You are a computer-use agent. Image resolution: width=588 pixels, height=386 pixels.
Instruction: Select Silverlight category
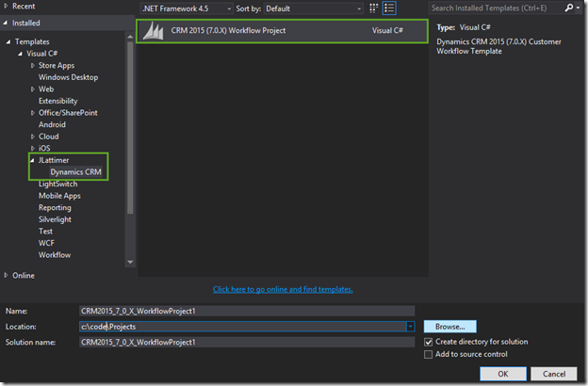click(x=55, y=219)
